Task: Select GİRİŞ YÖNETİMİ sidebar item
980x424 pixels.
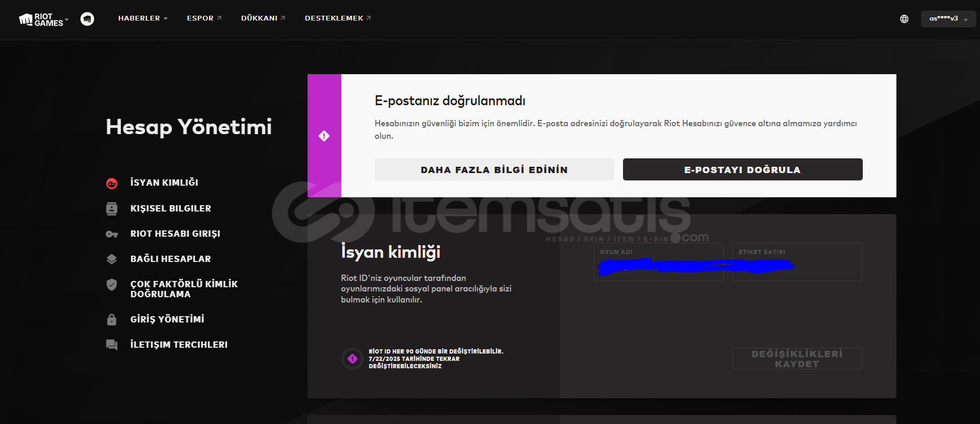Action: (x=167, y=319)
